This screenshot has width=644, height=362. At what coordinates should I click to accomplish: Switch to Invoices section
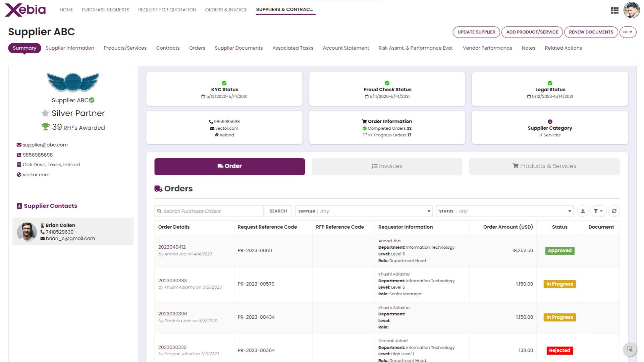(387, 167)
